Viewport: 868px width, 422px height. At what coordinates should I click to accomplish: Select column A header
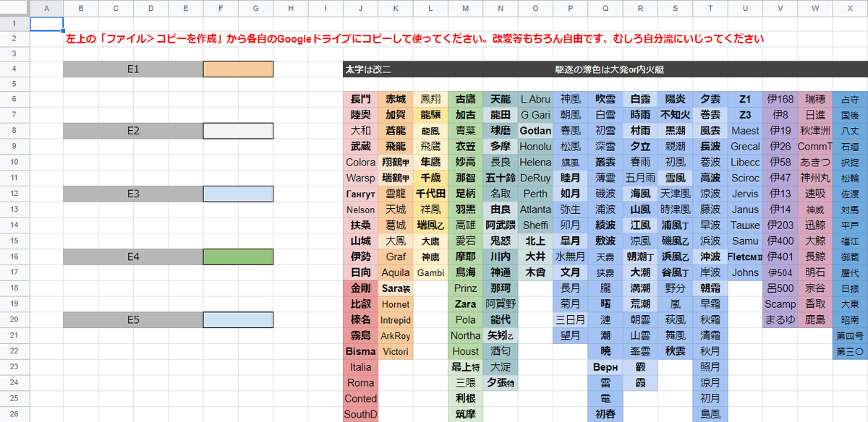tap(46, 7)
